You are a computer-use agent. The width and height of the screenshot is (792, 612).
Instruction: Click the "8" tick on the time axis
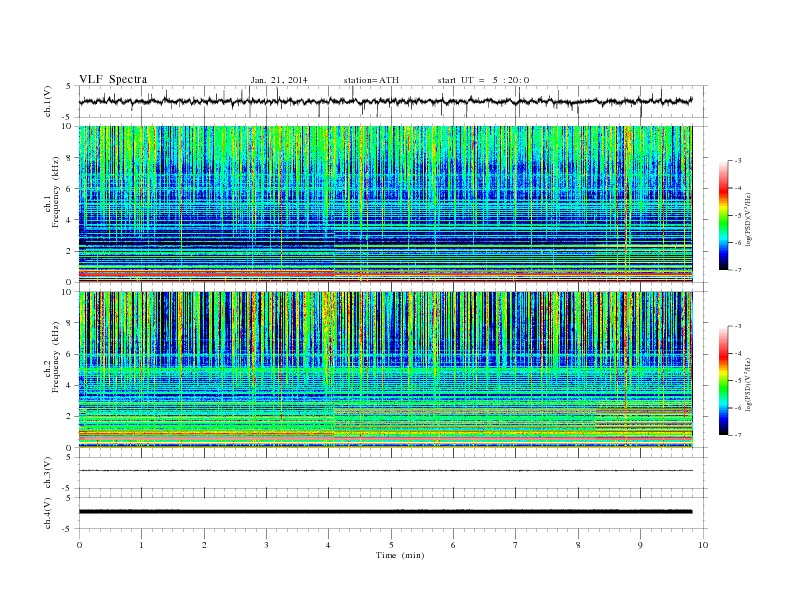(x=578, y=545)
